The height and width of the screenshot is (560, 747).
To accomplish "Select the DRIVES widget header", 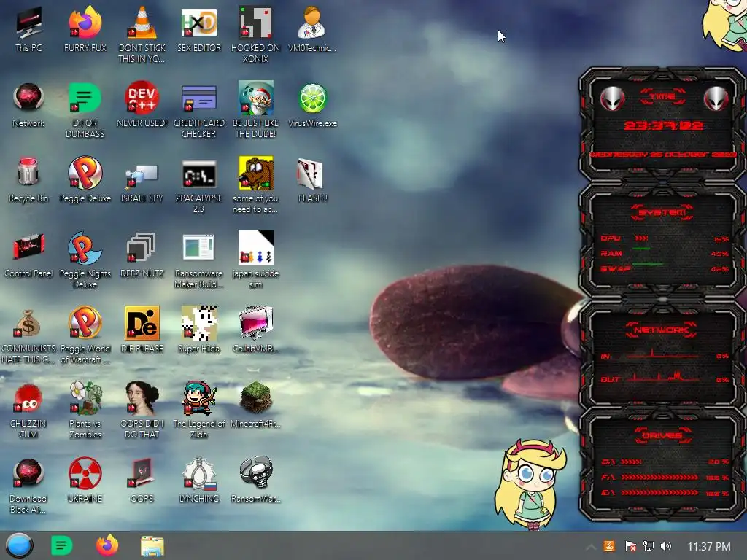I will point(662,435).
